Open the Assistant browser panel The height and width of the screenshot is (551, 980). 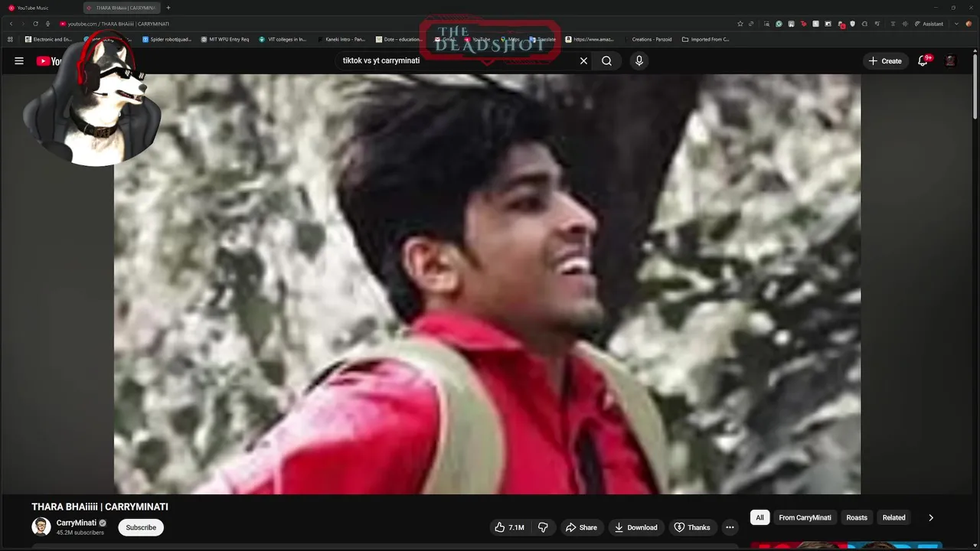(x=929, y=24)
